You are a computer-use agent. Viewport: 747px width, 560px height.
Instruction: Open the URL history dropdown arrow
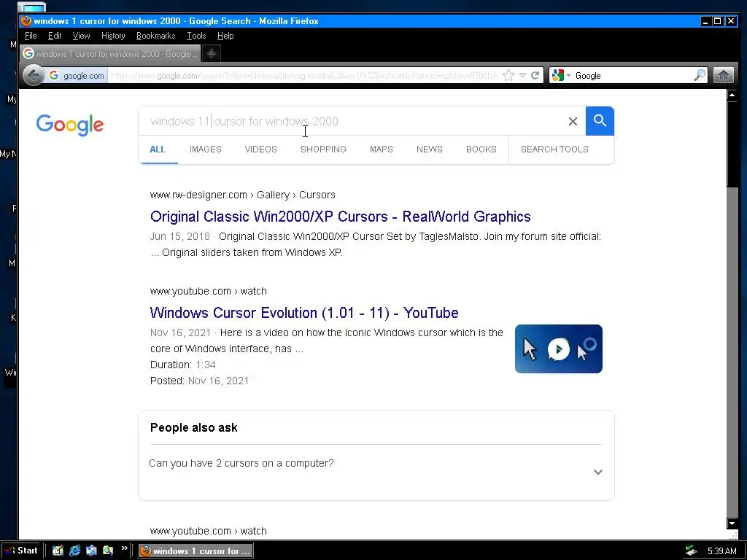coord(522,75)
